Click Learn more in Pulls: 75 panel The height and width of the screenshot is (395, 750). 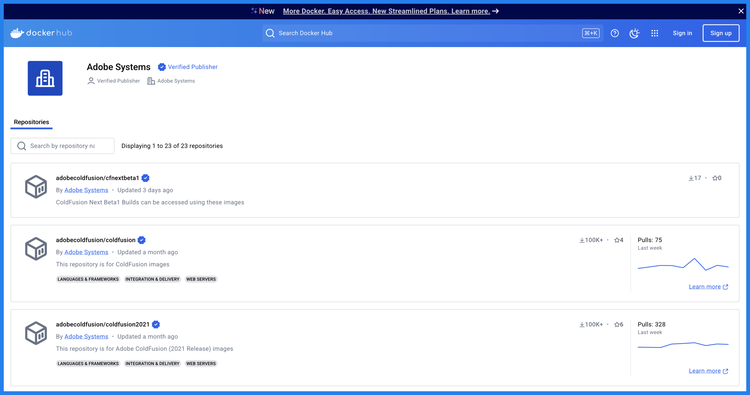tap(708, 286)
